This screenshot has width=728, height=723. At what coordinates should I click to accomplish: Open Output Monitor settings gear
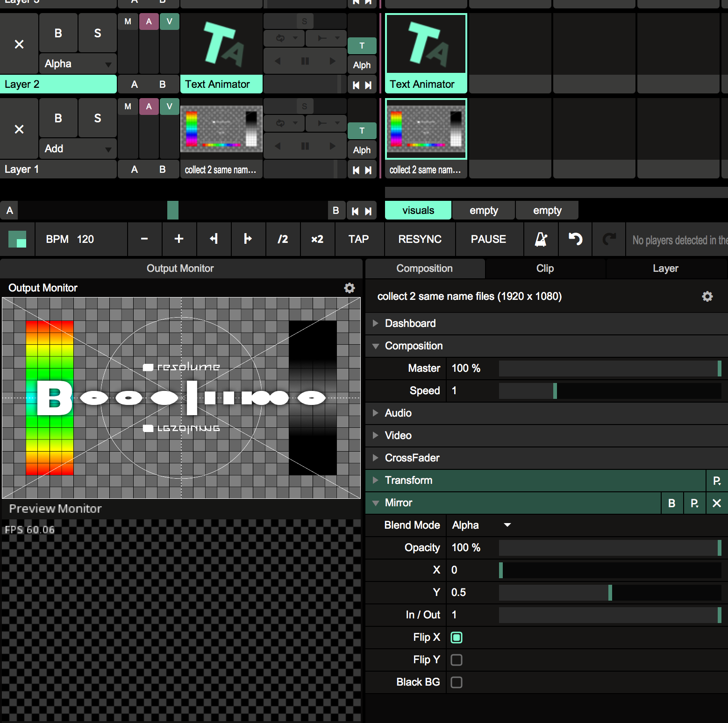349,288
